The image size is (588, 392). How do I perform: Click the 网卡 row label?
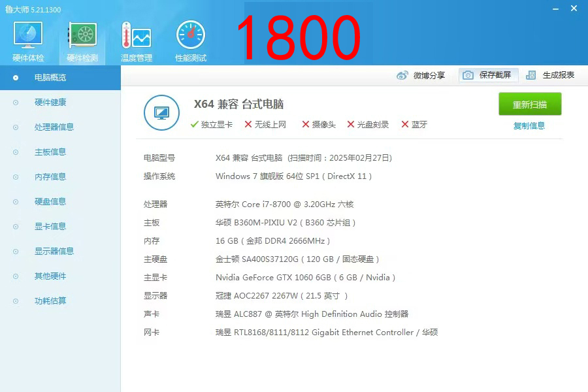[152, 333]
